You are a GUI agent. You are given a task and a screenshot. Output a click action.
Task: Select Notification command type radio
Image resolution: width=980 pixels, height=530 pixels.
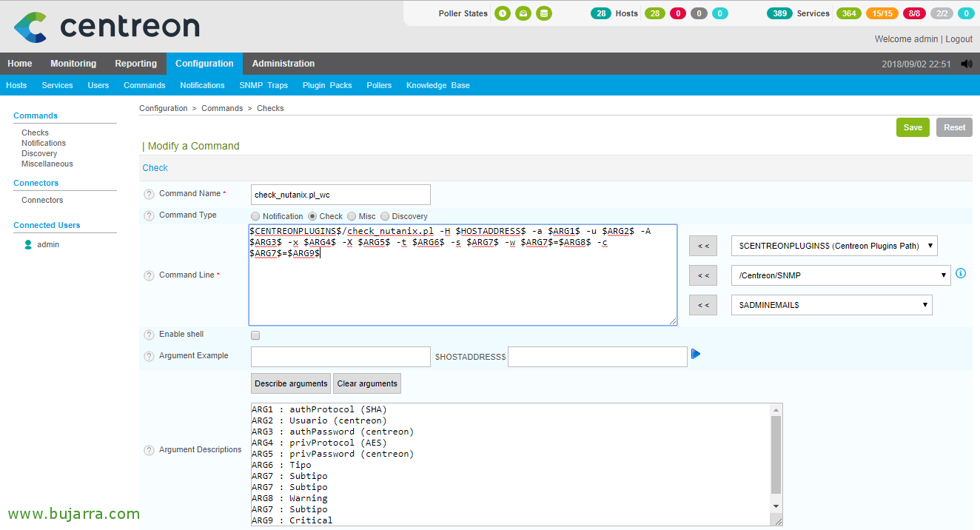point(255,216)
